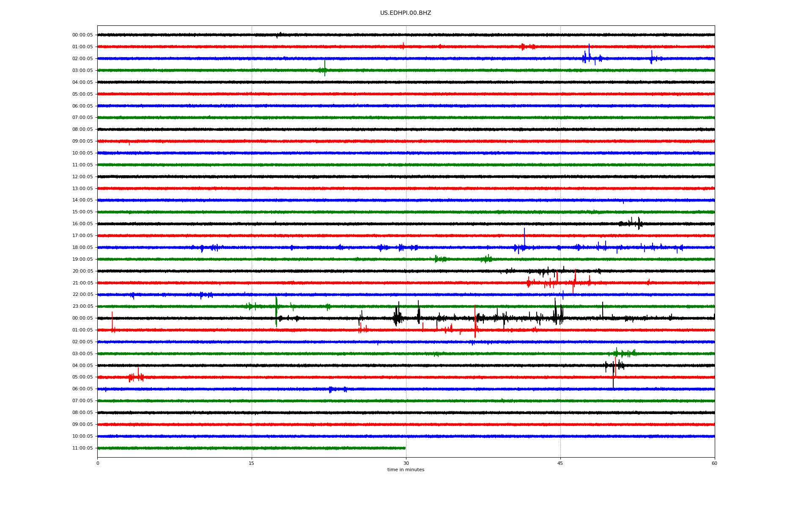Select the 21:00:05 row label
Viewport: 812px width, 508px height.
pyautogui.click(x=82, y=283)
